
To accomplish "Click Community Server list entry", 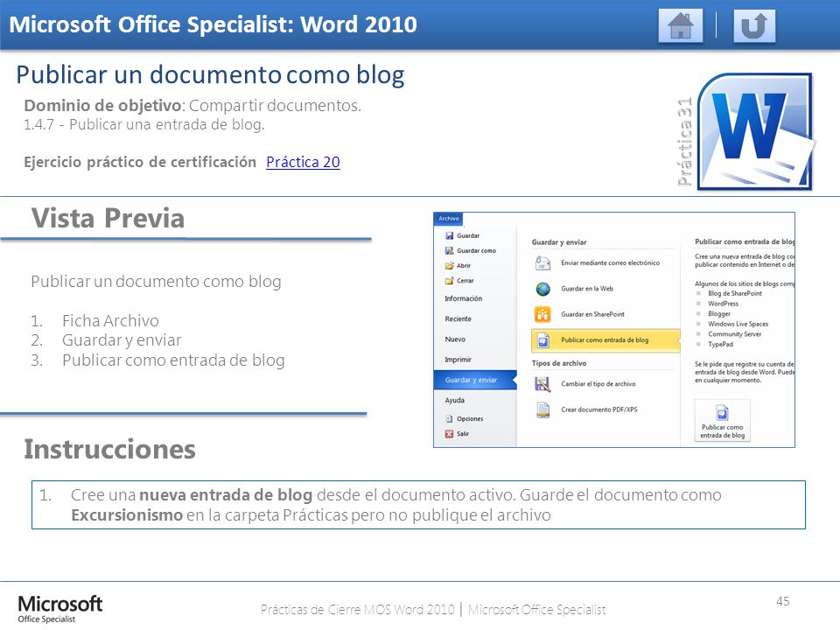I will click(x=734, y=334).
